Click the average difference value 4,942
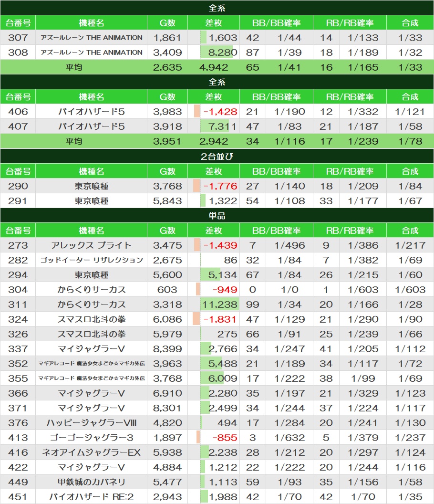 [x=214, y=67]
